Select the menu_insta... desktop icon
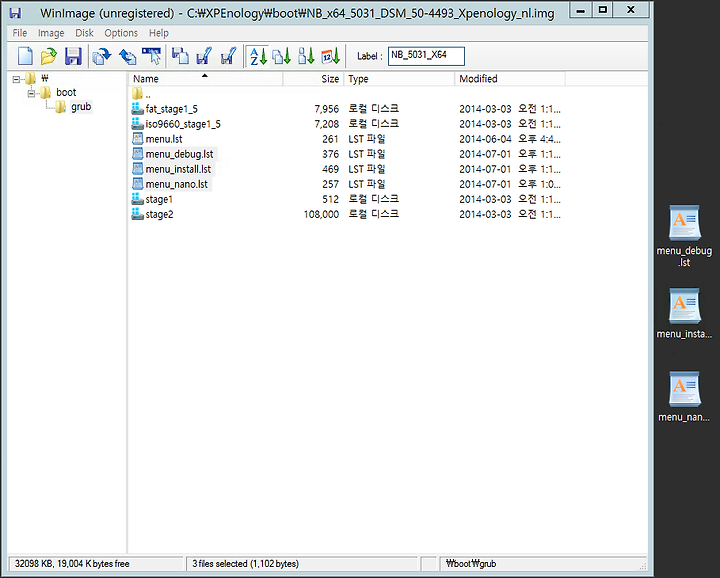720x578 pixels. pos(684,314)
